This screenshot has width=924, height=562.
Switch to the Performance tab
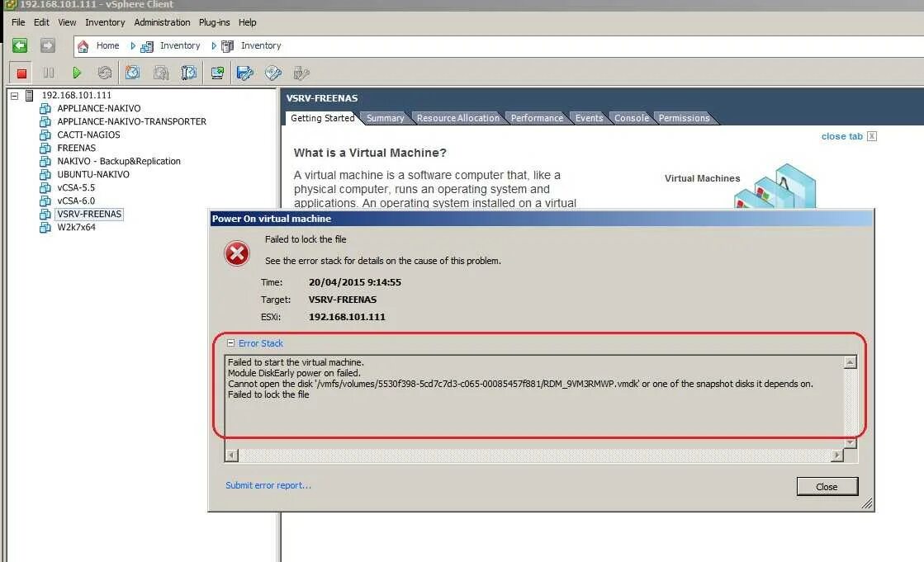click(x=537, y=118)
